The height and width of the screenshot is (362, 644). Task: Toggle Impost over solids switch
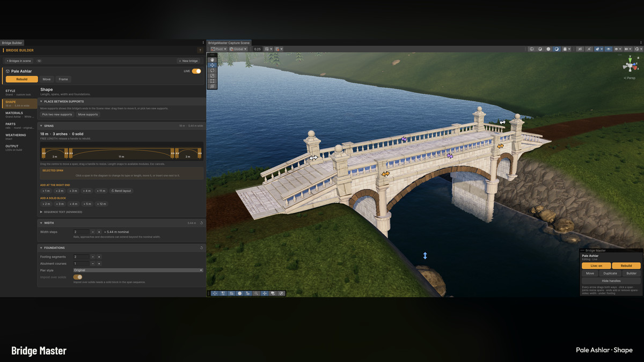point(78,277)
